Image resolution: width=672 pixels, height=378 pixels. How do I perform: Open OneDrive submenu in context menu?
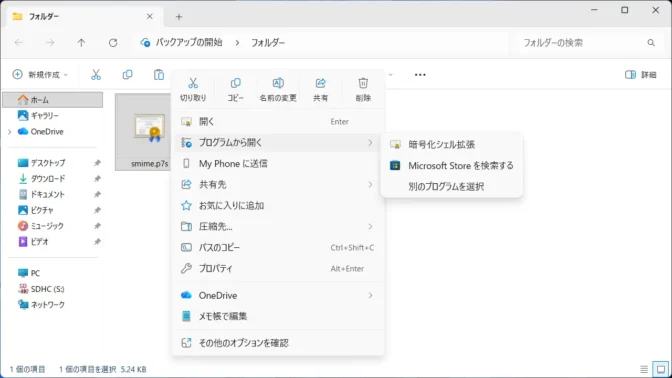pos(278,295)
